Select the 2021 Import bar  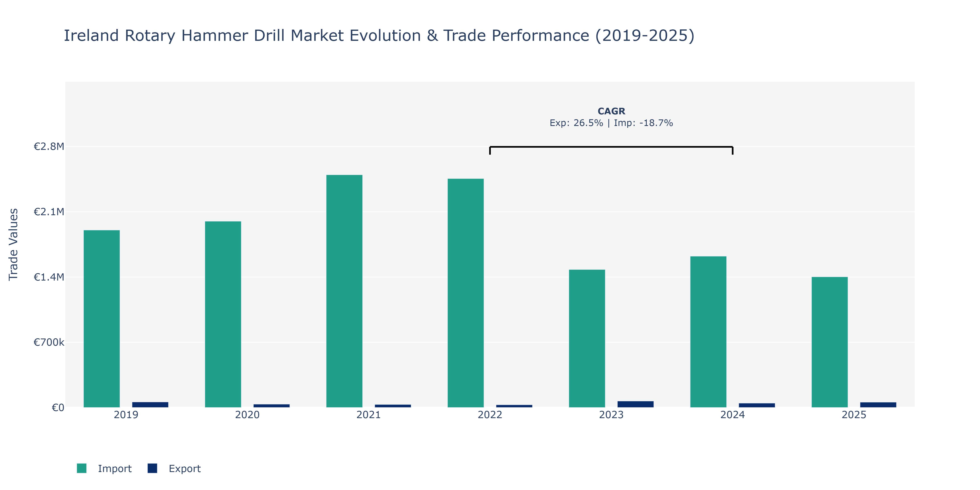(x=344, y=291)
